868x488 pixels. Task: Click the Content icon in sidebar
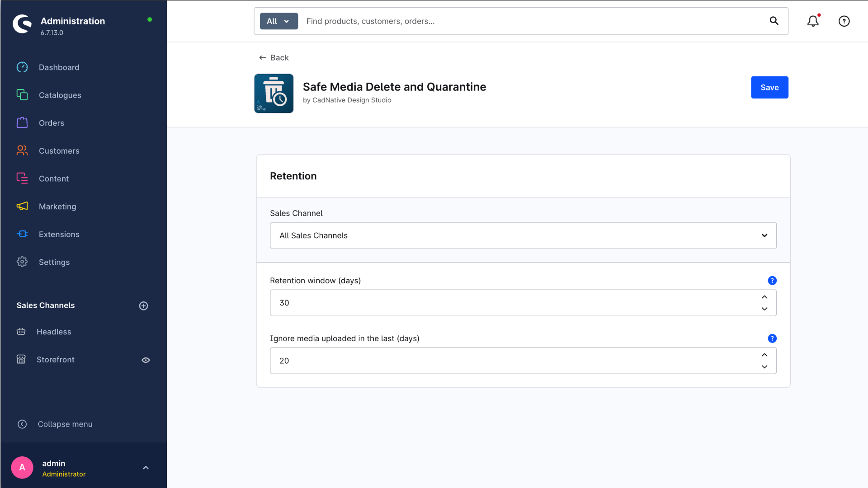22,178
